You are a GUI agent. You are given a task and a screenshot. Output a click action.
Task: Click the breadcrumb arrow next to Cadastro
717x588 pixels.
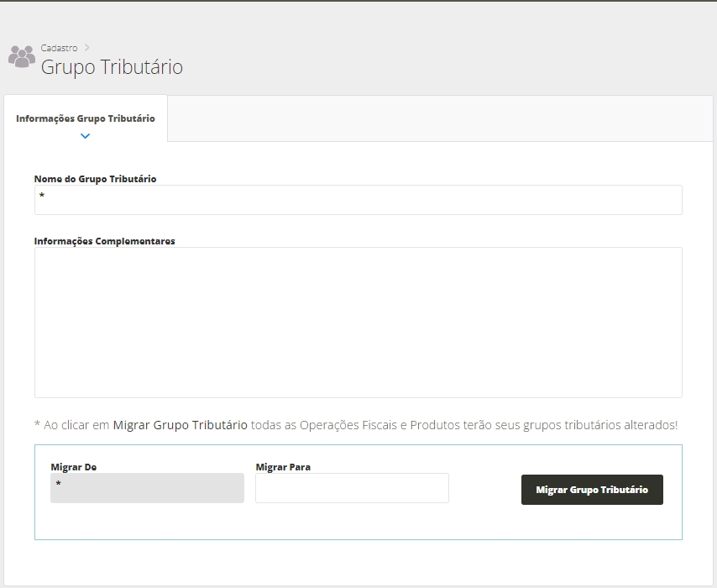86,48
